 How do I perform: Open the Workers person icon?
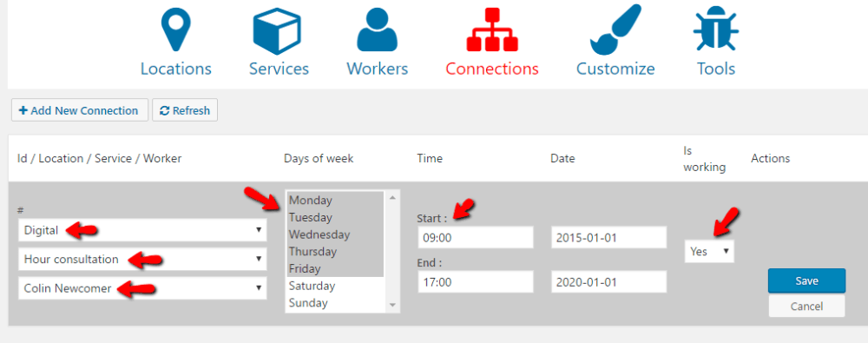377,31
